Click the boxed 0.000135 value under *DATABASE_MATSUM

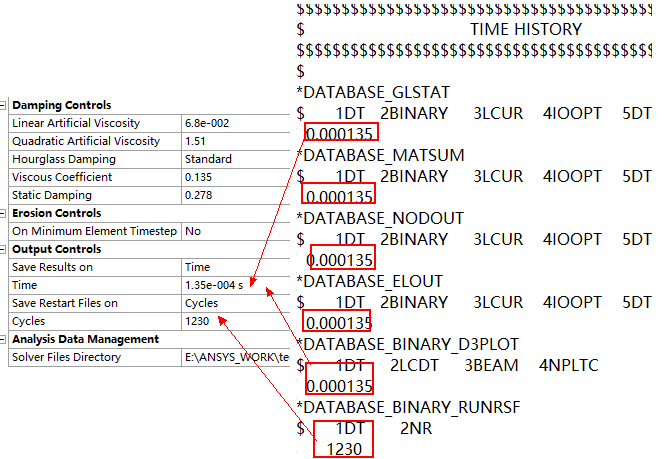(x=340, y=196)
